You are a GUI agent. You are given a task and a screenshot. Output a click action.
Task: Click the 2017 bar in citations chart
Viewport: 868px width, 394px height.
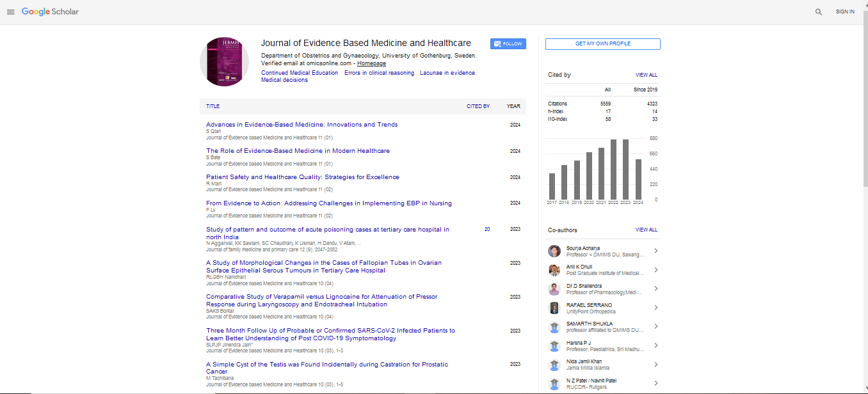click(552, 186)
